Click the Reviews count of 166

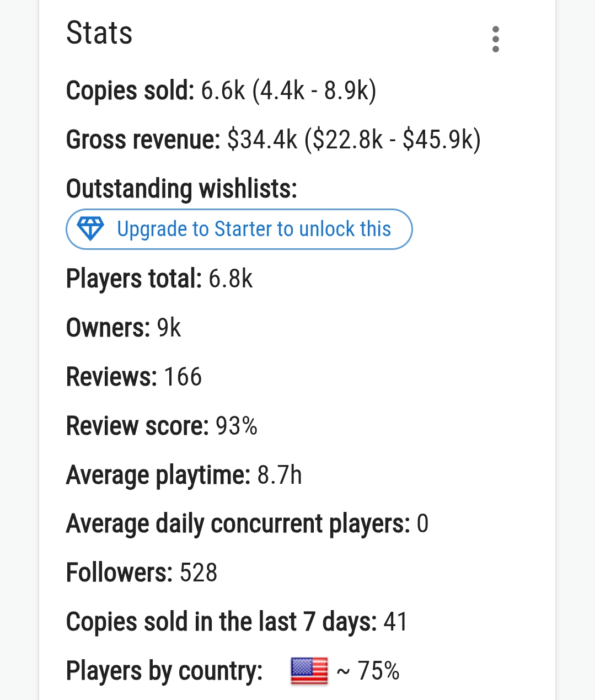coord(183,377)
